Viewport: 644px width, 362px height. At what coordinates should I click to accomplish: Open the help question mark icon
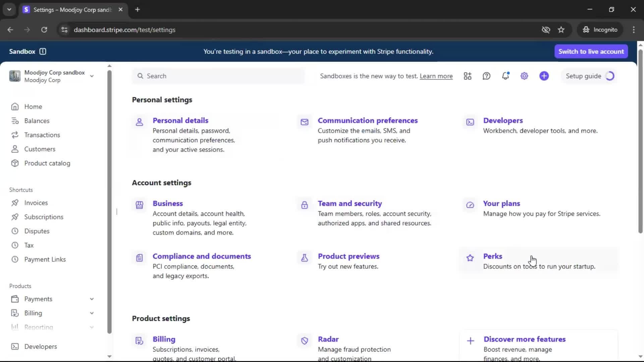486,76
